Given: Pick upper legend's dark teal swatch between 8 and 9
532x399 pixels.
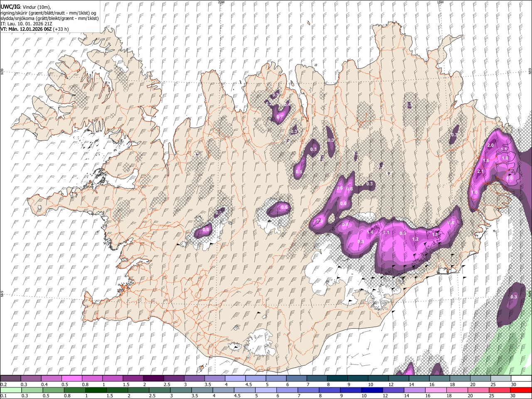Looking at the screenshot, I should pos(337,378).
